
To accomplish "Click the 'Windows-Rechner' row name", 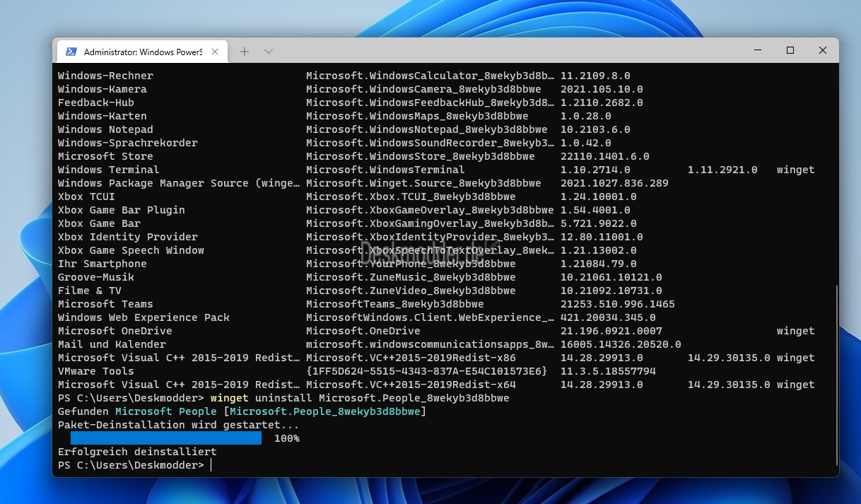I will (105, 76).
